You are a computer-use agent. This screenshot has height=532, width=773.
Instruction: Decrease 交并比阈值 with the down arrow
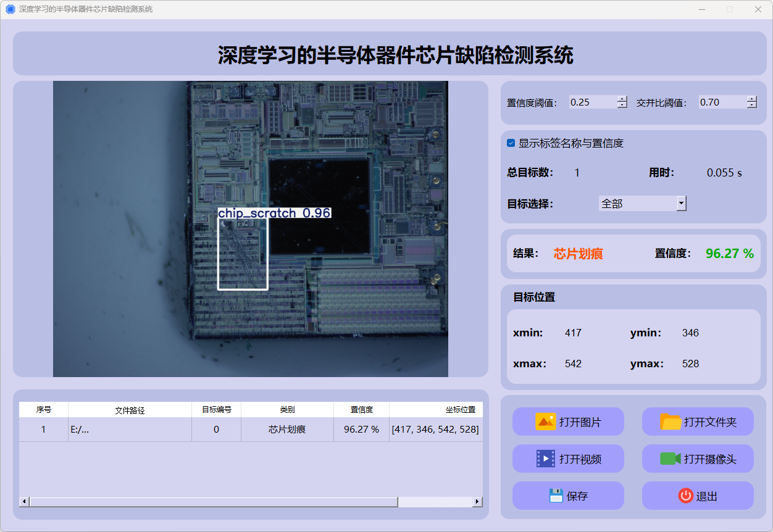[x=751, y=106]
